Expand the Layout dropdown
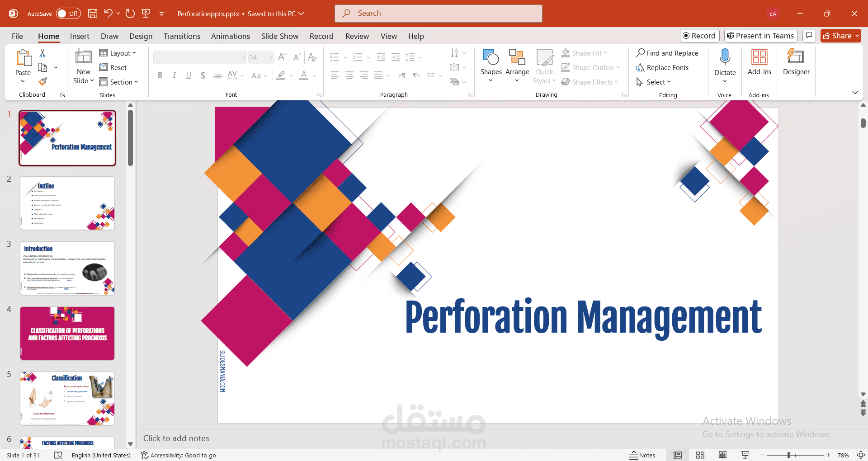Screen dimensions: 868x461 coord(118,53)
